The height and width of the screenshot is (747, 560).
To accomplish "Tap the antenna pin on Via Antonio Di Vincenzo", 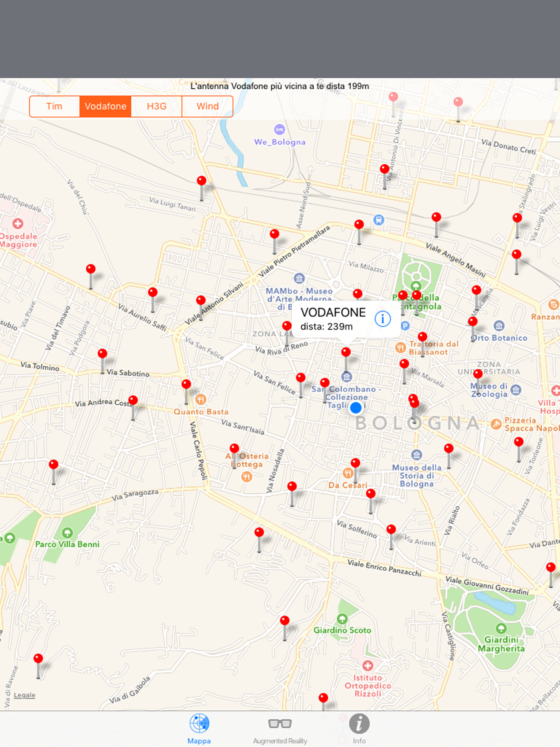I will pyautogui.click(x=384, y=176).
